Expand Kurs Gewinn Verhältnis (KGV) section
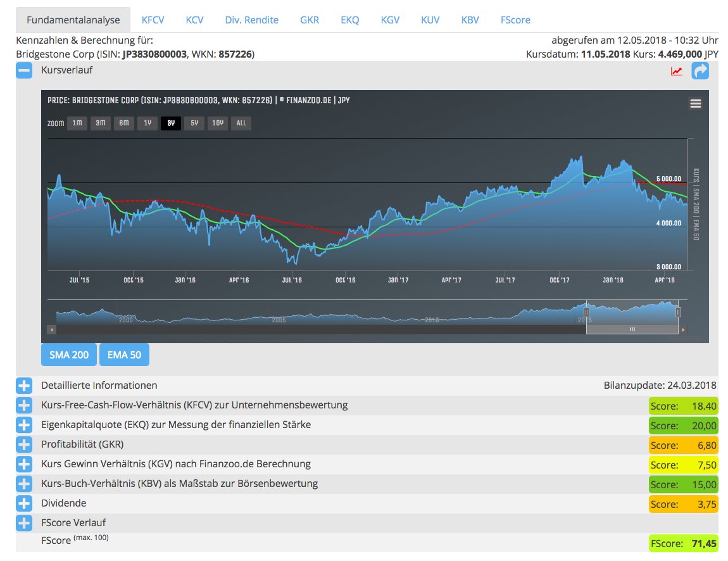Screen dimensions: 728x561 [x=24, y=464]
